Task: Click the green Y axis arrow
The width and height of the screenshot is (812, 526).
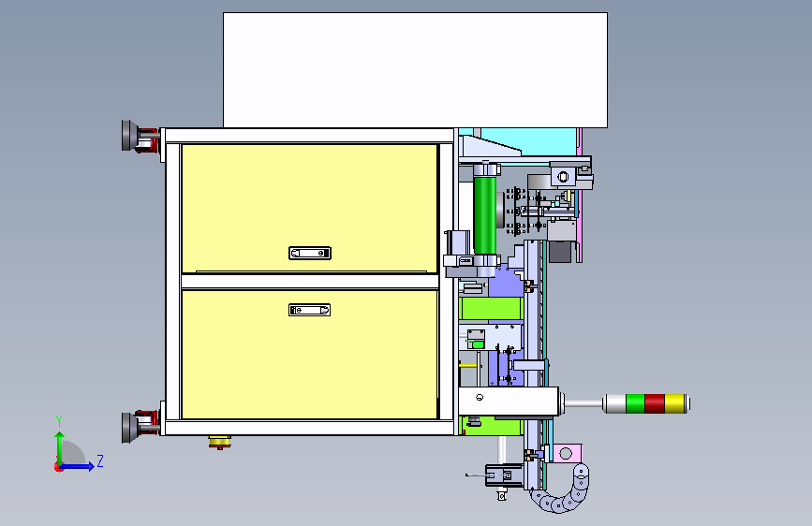Action: [60, 448]
